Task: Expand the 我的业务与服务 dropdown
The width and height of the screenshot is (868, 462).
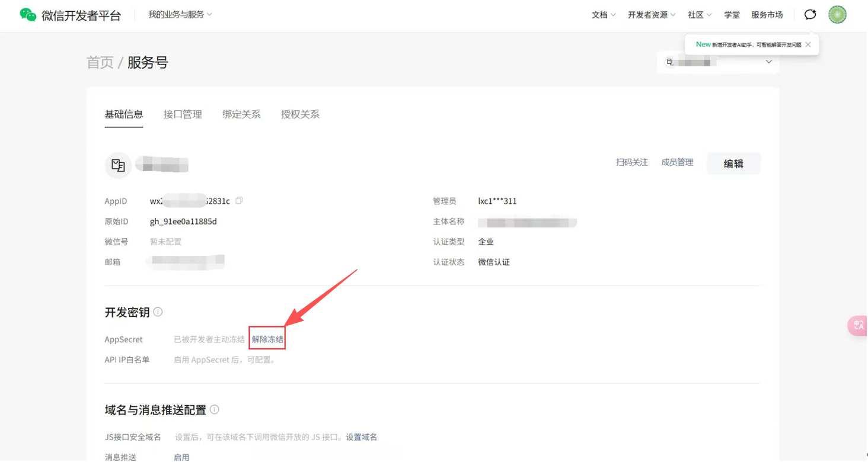Action: point(180,14)
